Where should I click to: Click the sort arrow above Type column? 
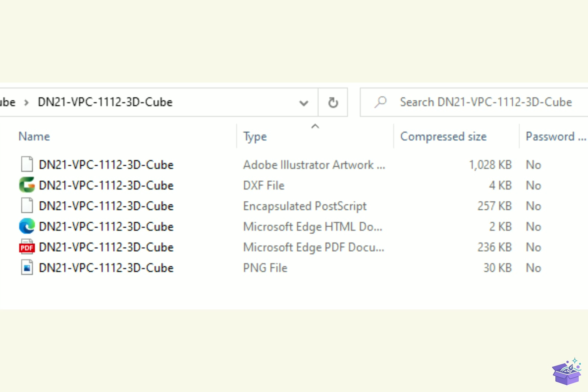[315, 126]
